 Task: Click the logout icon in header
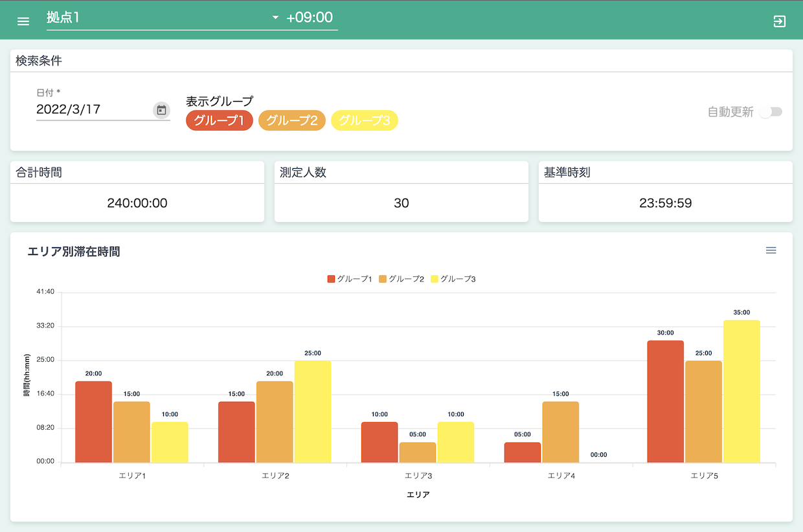point(780,21)
